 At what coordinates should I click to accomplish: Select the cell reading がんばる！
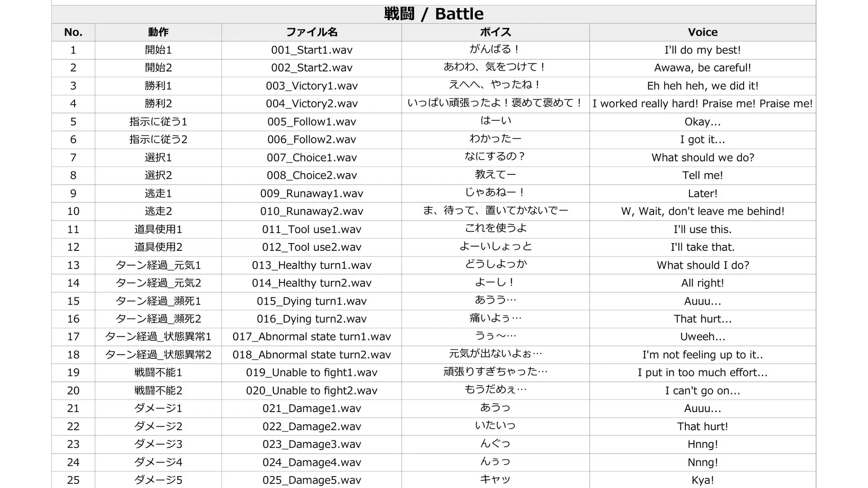point(495,50)
